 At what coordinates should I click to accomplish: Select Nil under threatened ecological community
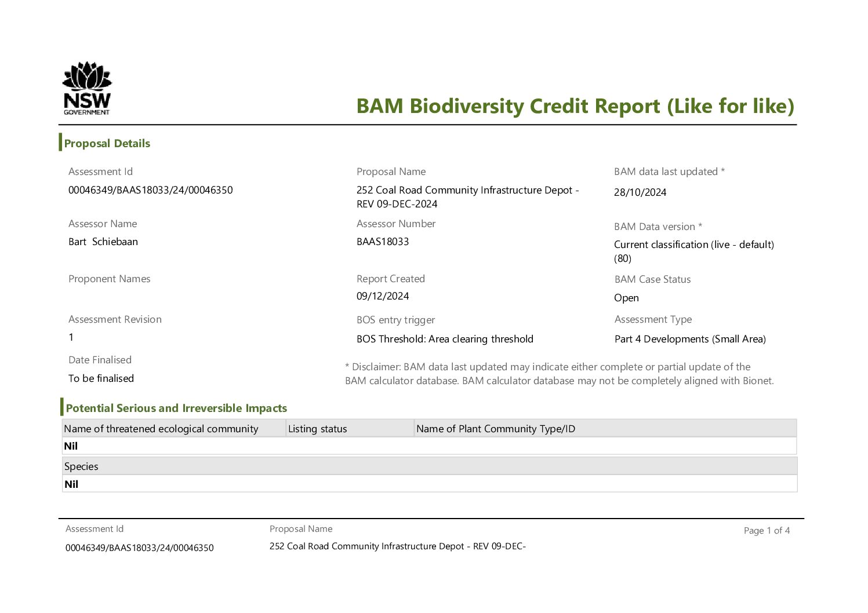tap(71, 446)
